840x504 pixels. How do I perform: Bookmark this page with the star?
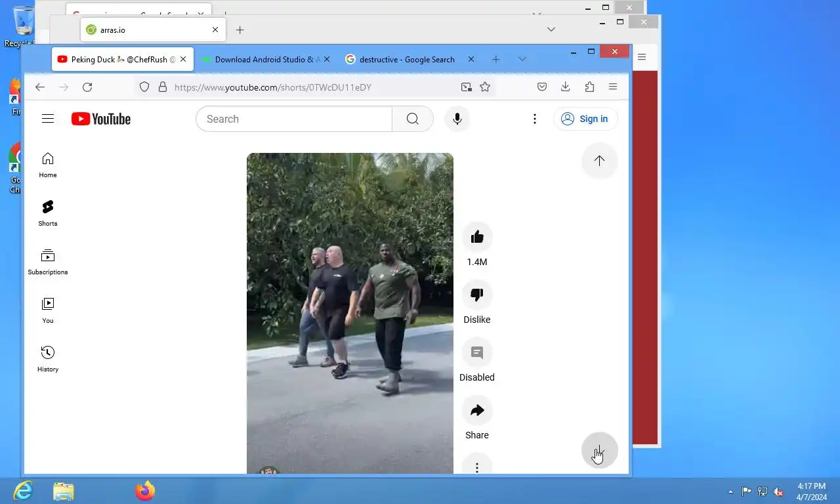(x=485, y=87)
